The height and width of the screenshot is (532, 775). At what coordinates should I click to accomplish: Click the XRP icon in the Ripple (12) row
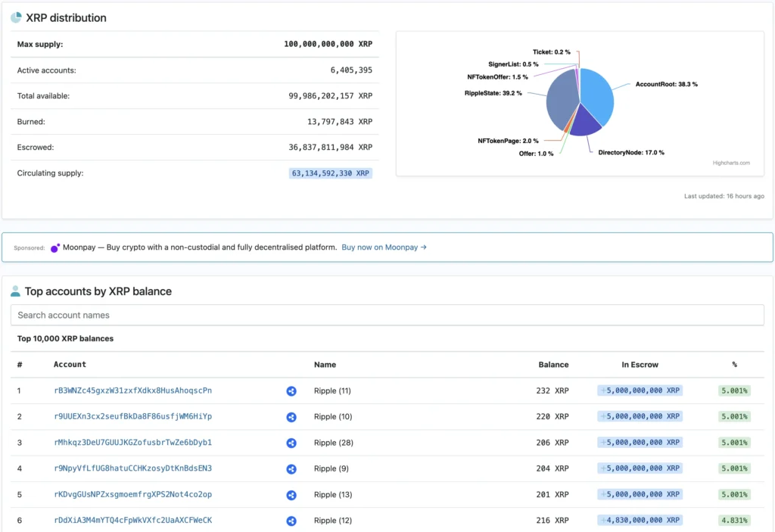[x=291, y=520]
